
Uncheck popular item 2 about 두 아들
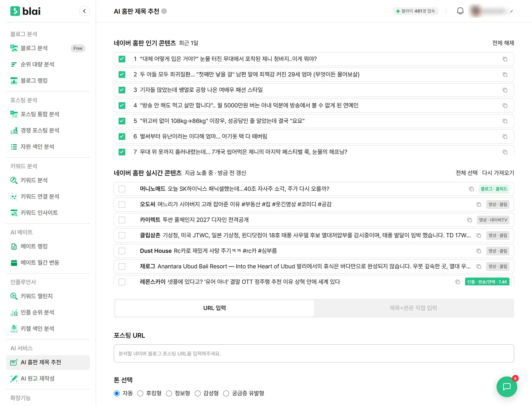(122, 75)
